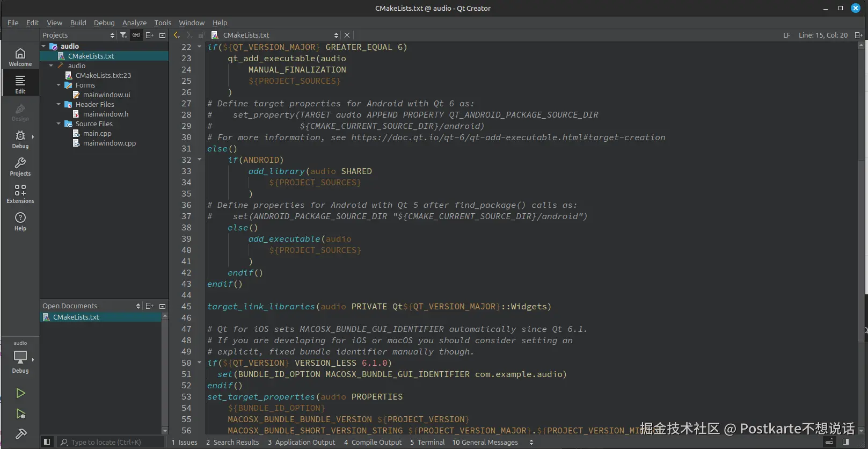Go back in editor navigation history
The image size is (868, 449).
point(177,35)
